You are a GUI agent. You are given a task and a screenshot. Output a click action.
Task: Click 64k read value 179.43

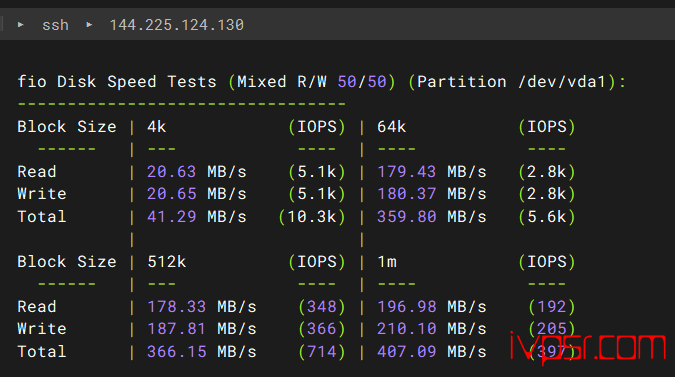click(406, 172)
